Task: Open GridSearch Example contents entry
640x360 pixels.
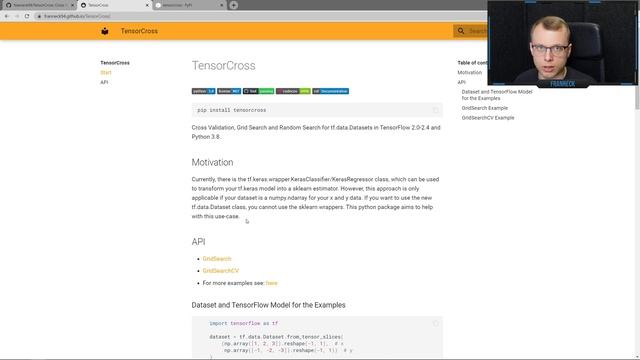Action: click(484, 108)
